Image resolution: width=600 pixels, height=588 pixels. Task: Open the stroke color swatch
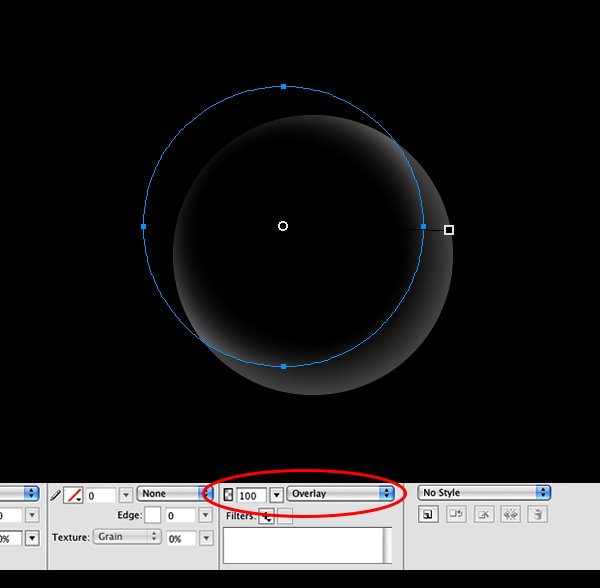pyautogui.click(x=73, y=495)
